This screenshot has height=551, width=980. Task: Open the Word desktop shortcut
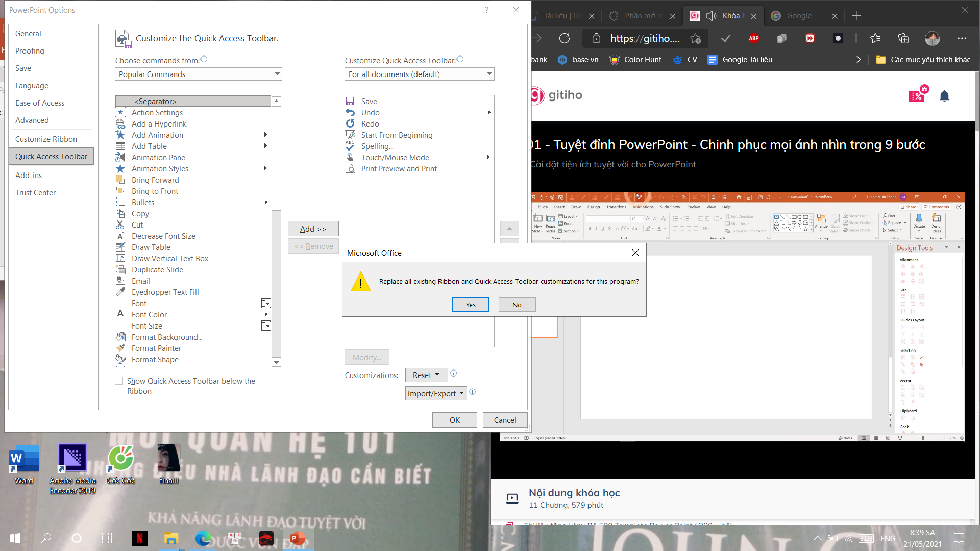pyautogui.click(x=24, y=465)
